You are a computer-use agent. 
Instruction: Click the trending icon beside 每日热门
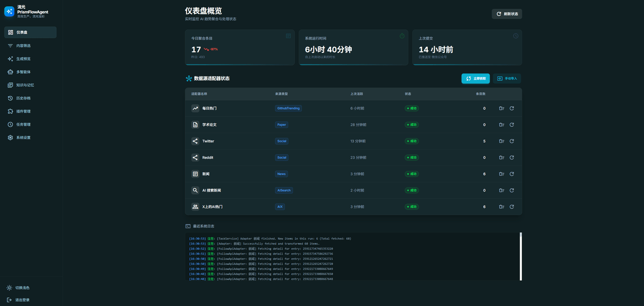[195, 108]
